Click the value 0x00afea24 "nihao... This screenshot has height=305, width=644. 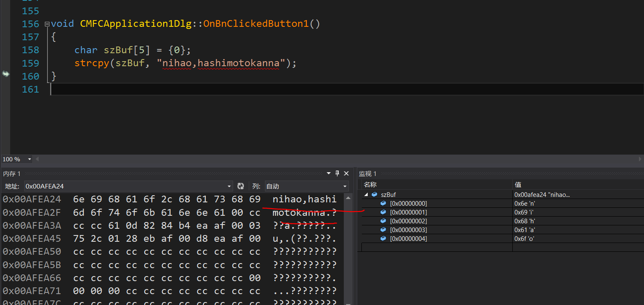542,194
